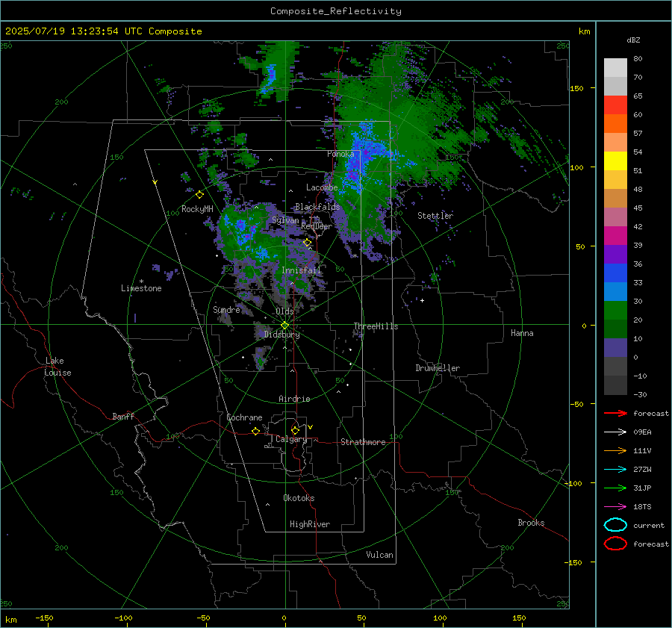Screen dimensions: 672x628
Task: Select the magenta swatch in dBZ scale
Action: [615, 235]
